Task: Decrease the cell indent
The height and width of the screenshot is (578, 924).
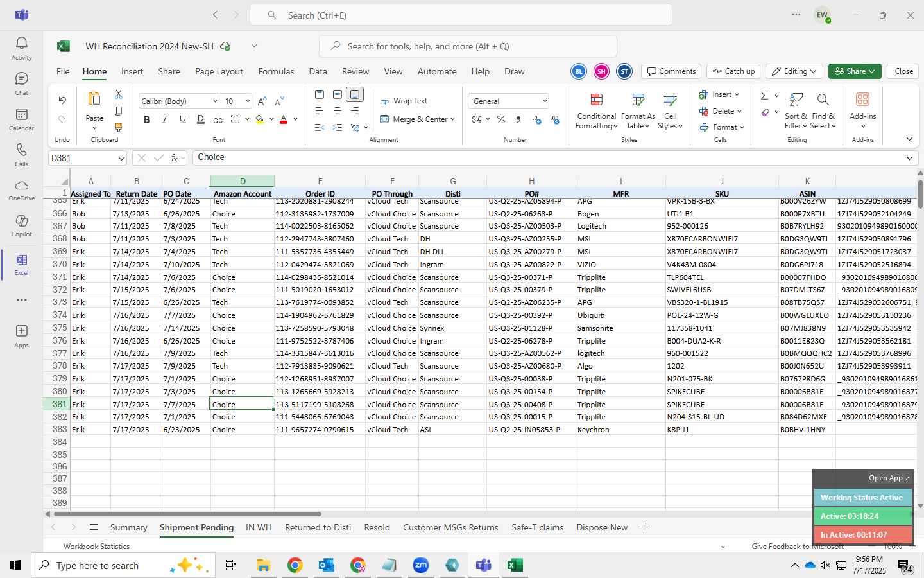Action: click(x=319, y=127)
